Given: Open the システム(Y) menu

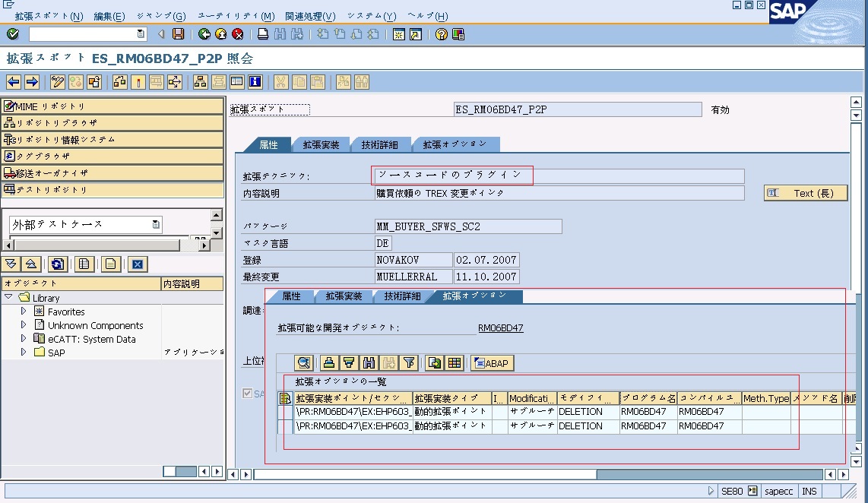Looking at the screenshot, I should (x=372, y=16).
